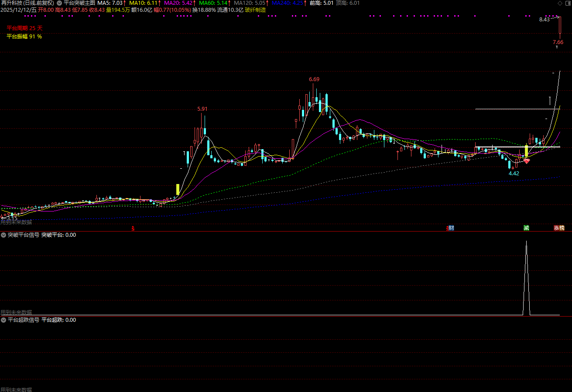Select the MA60 moving average label
The width and height of the screenshot is (572, 392).
[x=214, y=3]
